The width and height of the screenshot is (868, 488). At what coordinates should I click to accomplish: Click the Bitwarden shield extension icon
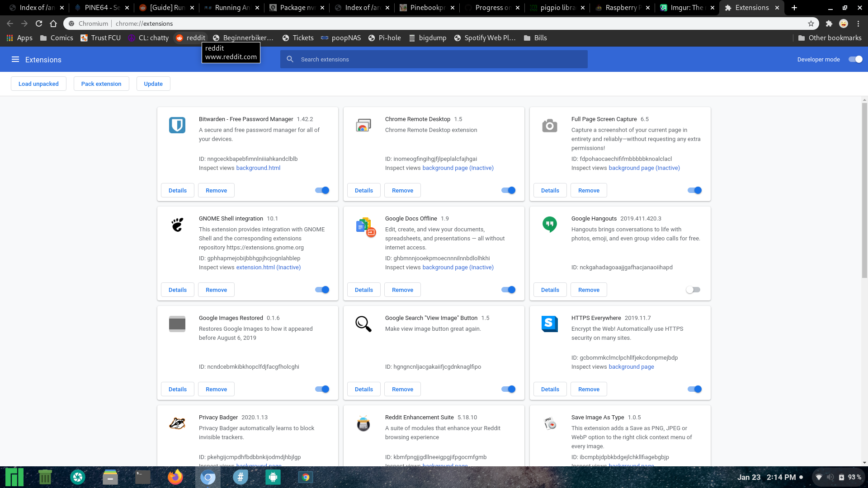pos(177,125)
